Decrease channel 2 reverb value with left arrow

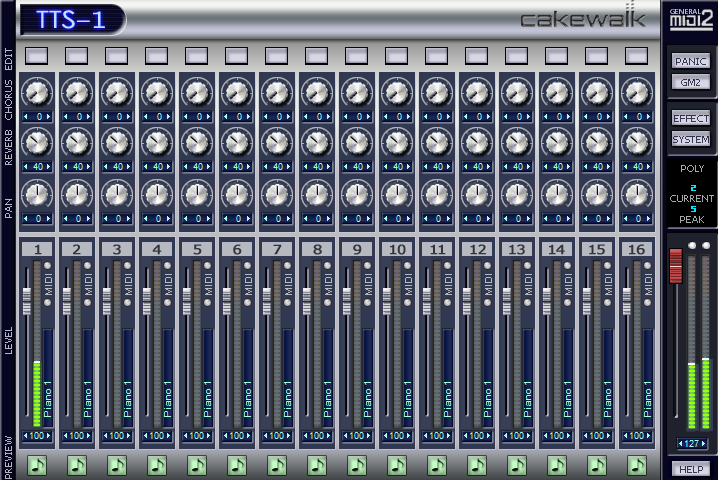click(65, 167)
